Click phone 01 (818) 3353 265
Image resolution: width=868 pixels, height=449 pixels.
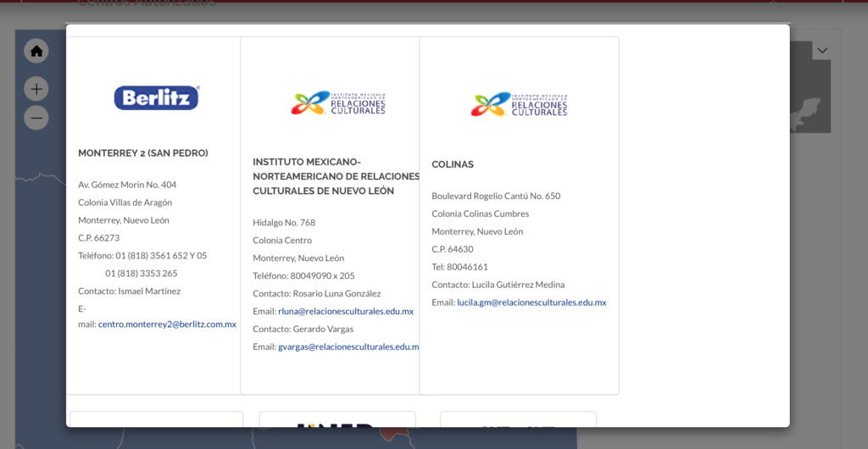142,273
